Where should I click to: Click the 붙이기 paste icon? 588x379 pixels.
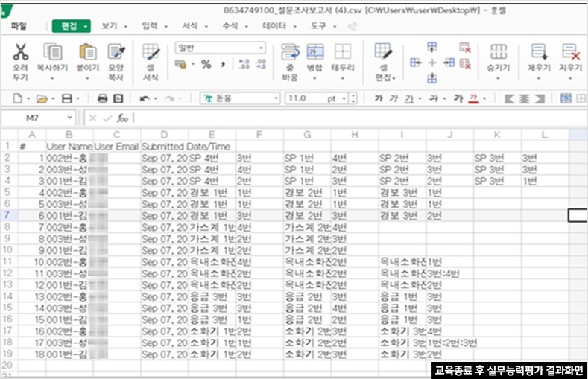tap(87, 51)
